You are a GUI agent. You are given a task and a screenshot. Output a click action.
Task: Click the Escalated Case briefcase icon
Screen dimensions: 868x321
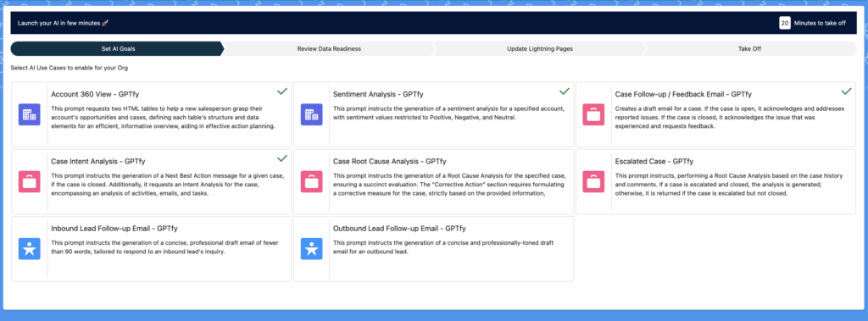coord(593,181)
